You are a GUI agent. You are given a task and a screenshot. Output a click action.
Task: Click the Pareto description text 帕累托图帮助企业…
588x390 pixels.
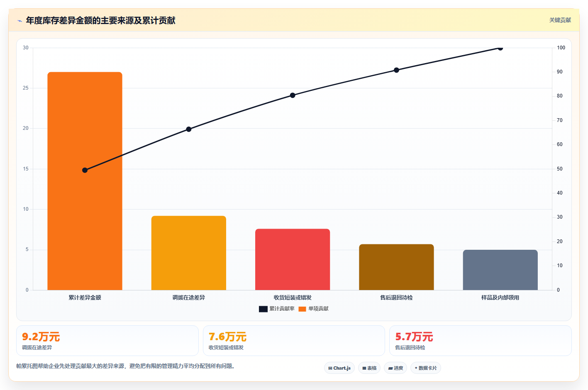point(125,366)
